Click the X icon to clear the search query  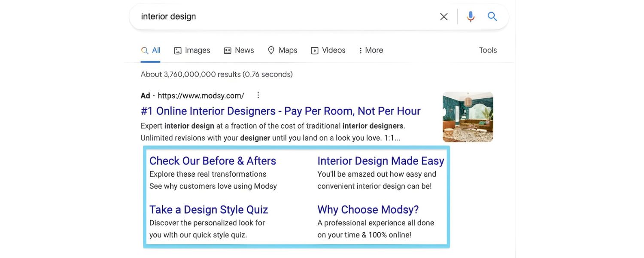(444, 16)
